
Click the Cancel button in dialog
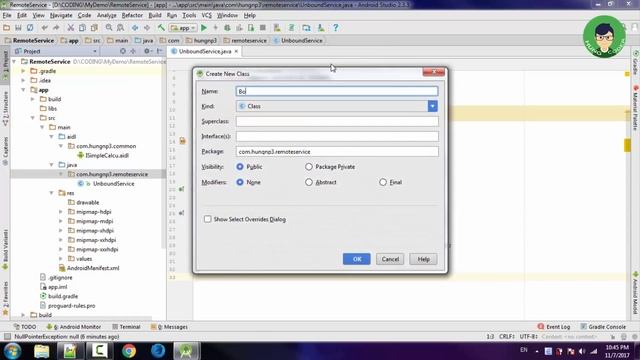pyautogui.click(x=390, y=259)
